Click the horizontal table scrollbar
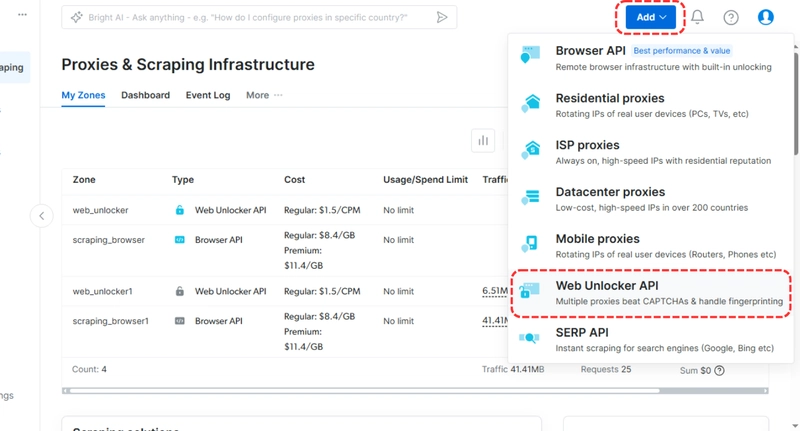 pyautogui.click(x=364, y=391)
